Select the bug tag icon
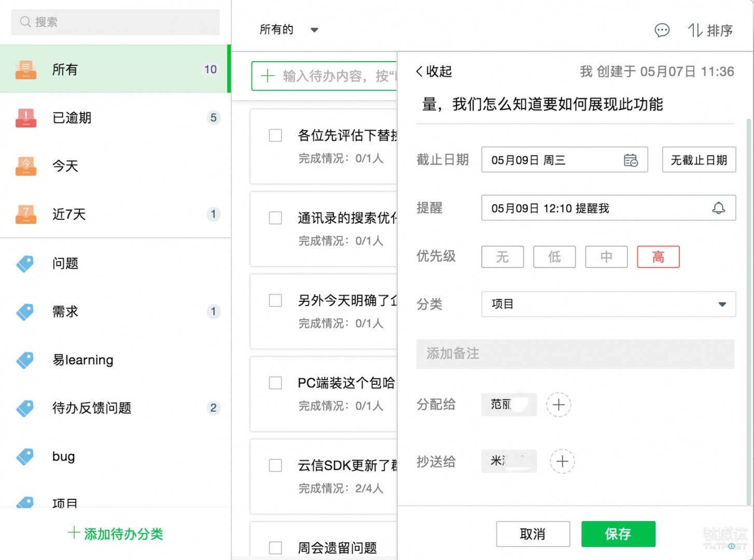 pos(25,456)
